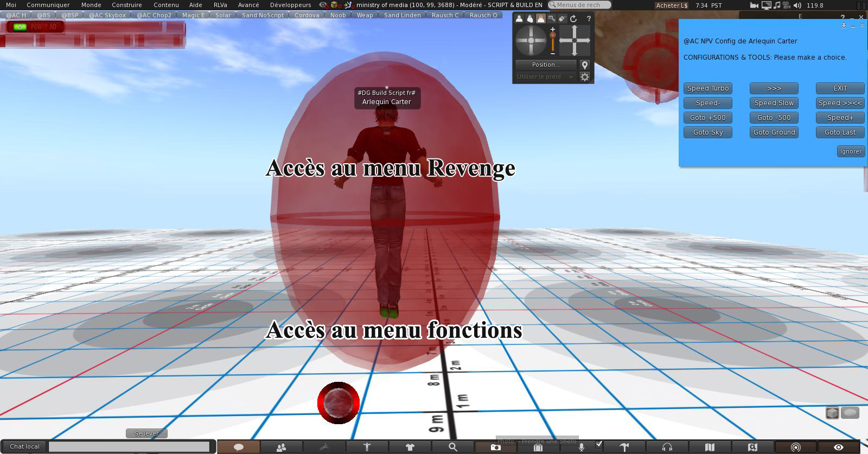Open camera settings gear icon
868x454 pixels.
click(585, 77)
